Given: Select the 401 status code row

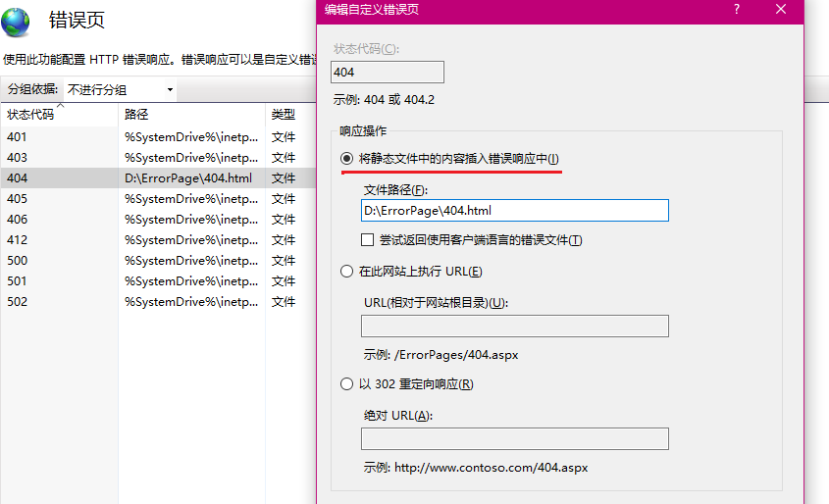Looking at the screenshot, I should pos(159,137).
